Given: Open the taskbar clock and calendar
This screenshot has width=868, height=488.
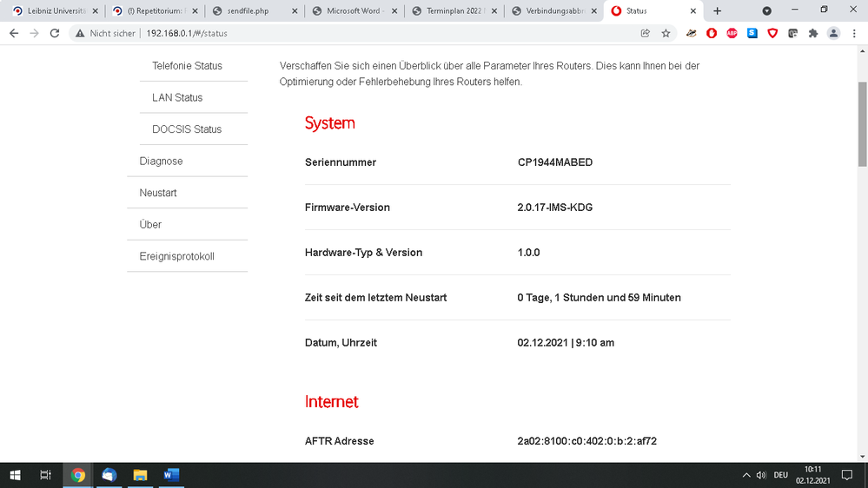Looking at the screenshot, I should coord(812,475).
